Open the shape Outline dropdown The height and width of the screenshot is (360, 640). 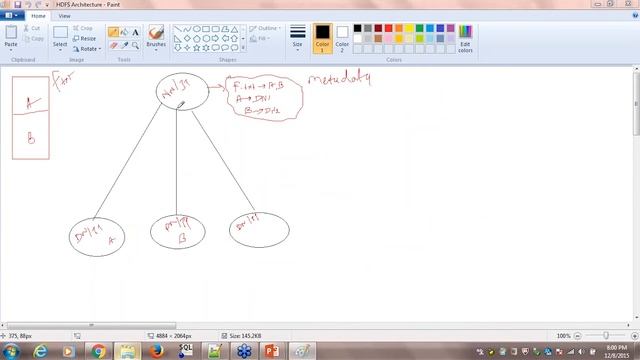(265, 28)
